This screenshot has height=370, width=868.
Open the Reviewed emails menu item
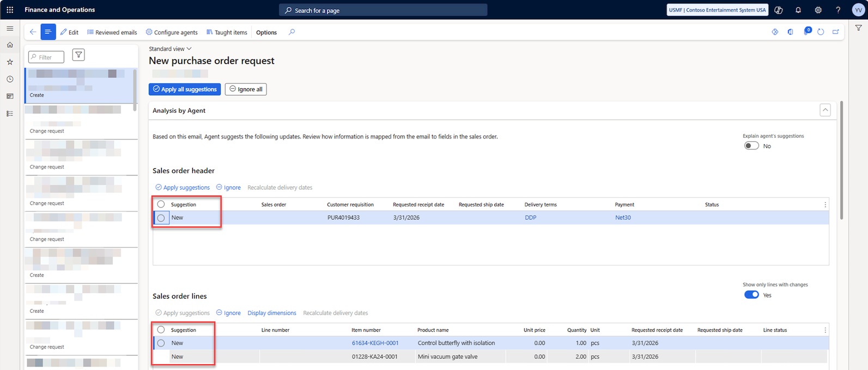[x=112, y=33]
